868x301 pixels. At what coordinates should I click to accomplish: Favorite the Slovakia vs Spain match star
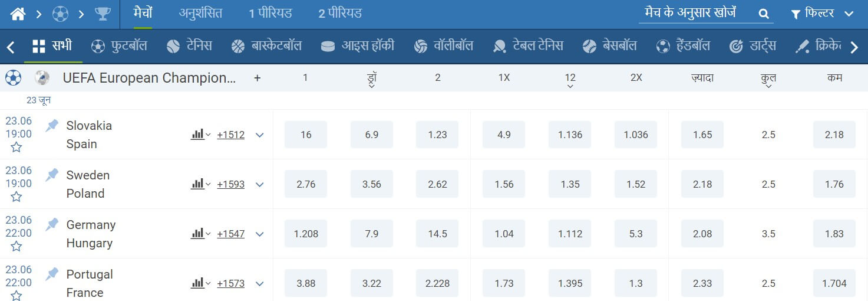(16, 147)
